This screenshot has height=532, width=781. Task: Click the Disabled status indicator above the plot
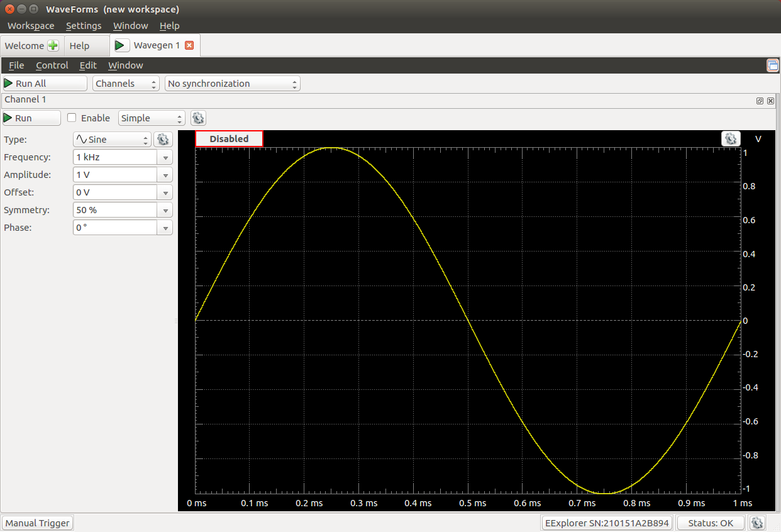(229, 138)
